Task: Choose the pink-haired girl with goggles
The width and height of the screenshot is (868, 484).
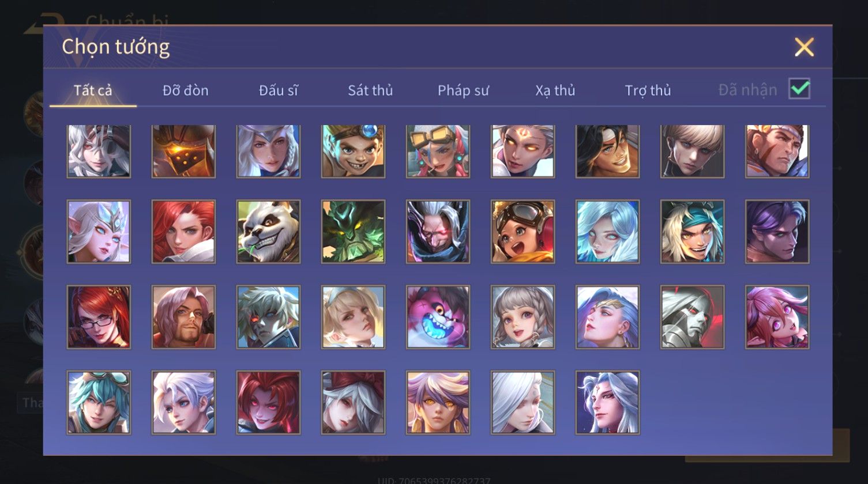Action: click(x=438, y=151)
